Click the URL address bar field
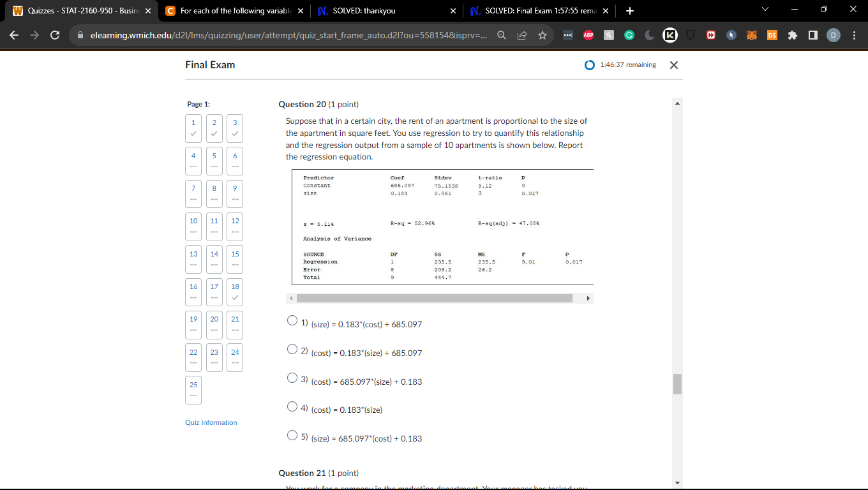 click(x=287, y=36)
